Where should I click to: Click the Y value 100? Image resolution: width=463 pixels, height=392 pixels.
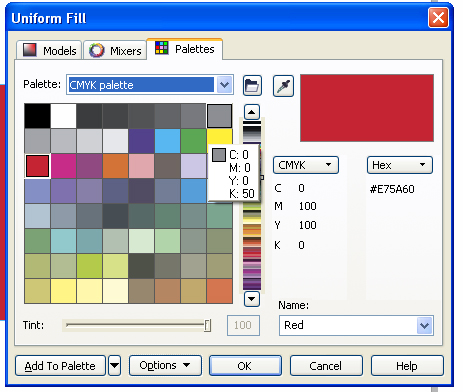coord(307,225)
